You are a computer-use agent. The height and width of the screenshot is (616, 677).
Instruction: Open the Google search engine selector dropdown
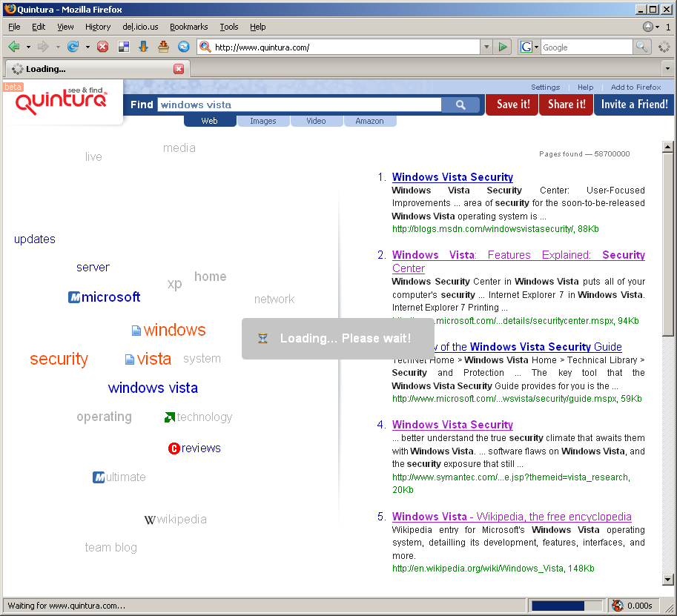(x=537, y=47)
